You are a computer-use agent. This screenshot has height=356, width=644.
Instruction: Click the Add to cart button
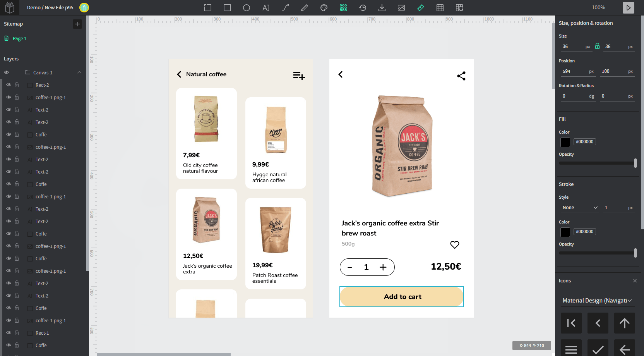(402, 297)
